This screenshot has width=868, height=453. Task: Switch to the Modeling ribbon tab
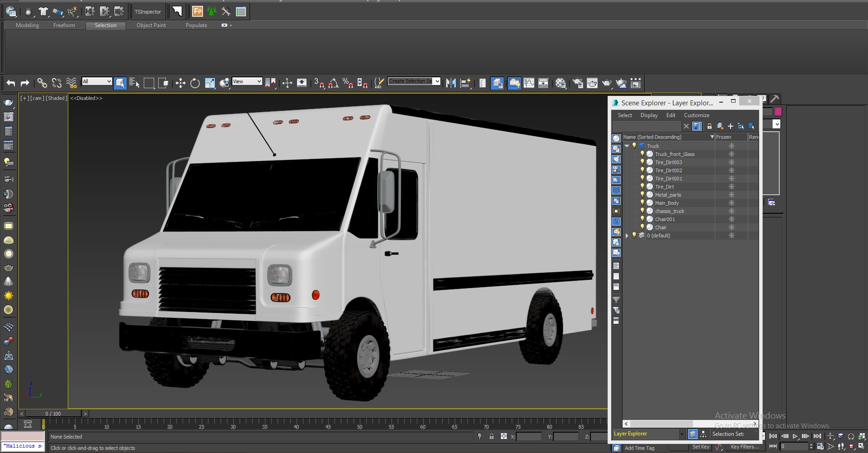point(27,25)
